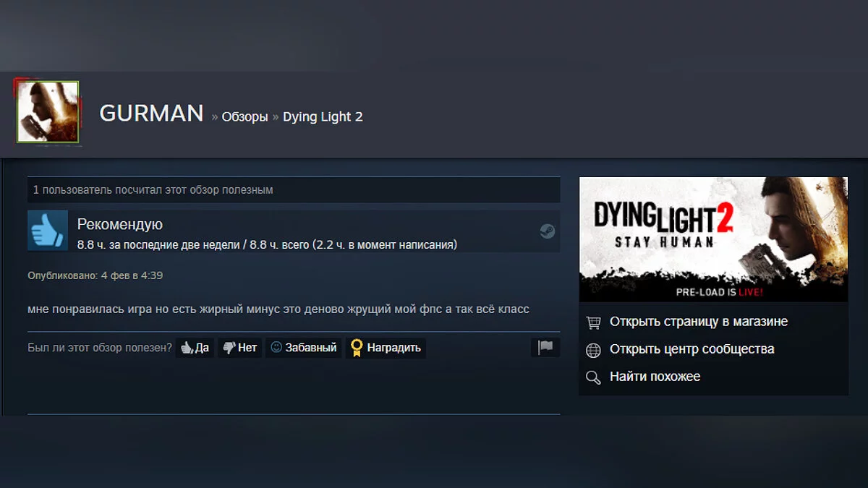Click Наградить to award the review

click(x=386, y=348)
